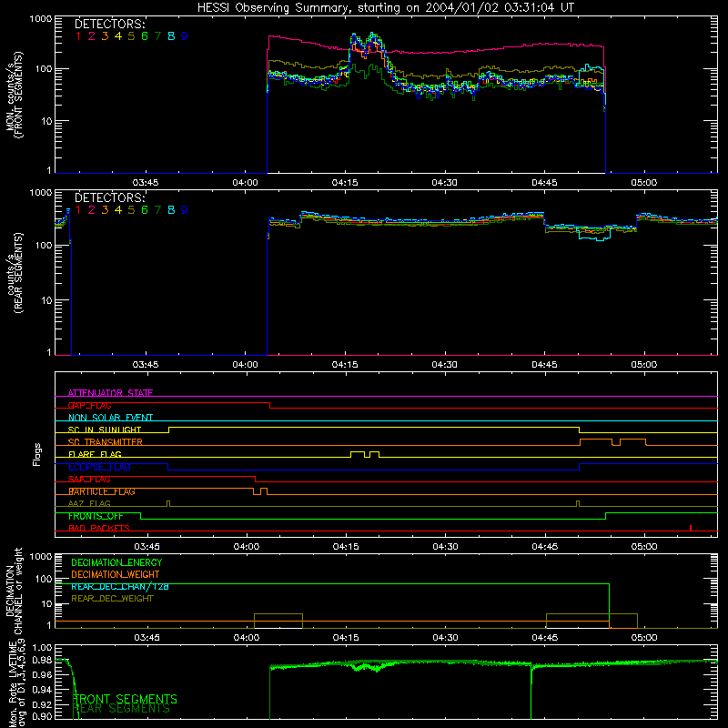Pick detector 3 in rear segments legend
This screenshot has width=728, height=728.
pos(105,210)
